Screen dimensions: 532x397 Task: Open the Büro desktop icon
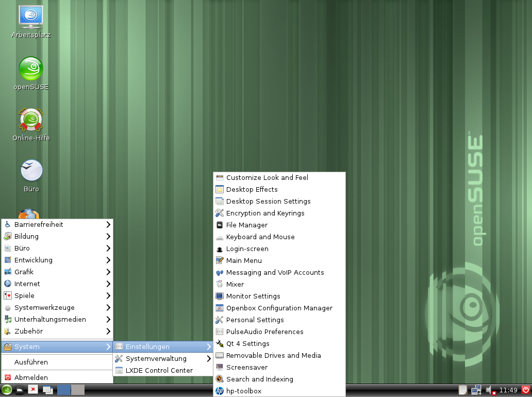[31, 171]
